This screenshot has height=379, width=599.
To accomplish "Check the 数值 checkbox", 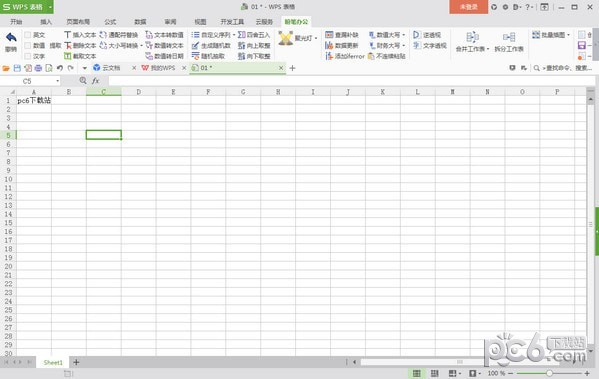I will coord(28,45).
